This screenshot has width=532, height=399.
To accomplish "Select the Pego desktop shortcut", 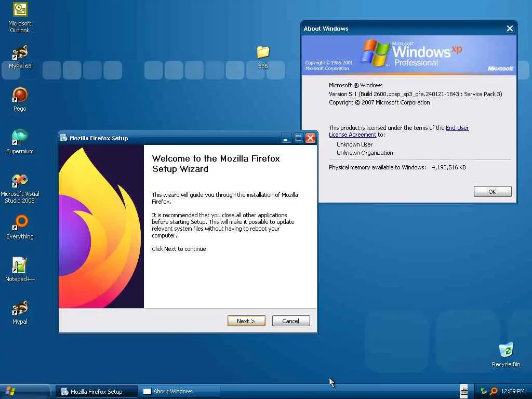I will [x=20, y=99].
